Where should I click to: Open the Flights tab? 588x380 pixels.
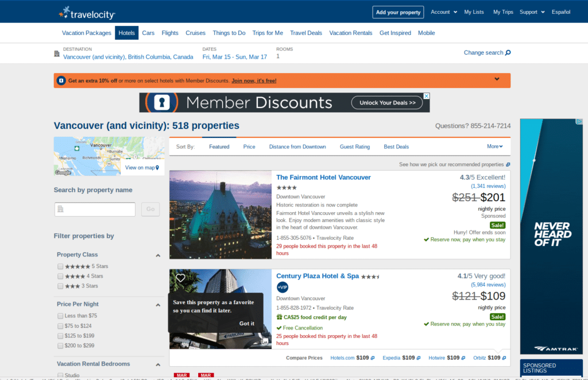point(170,33)
